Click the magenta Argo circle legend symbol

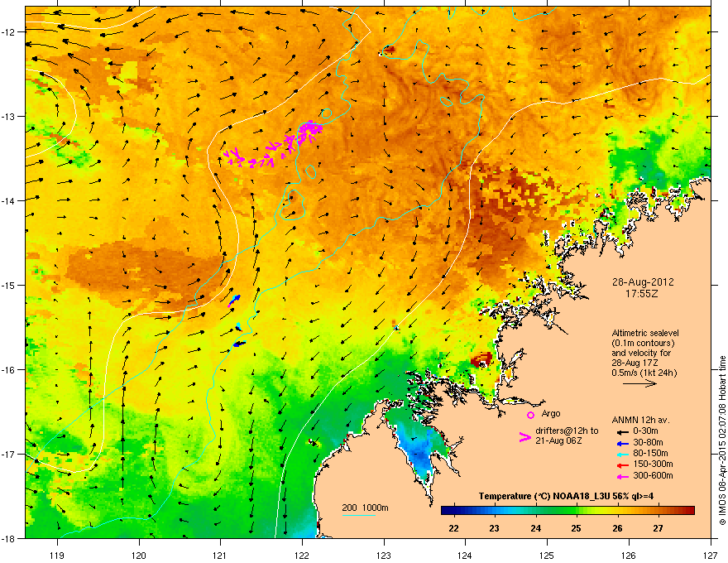click(530, 415)
